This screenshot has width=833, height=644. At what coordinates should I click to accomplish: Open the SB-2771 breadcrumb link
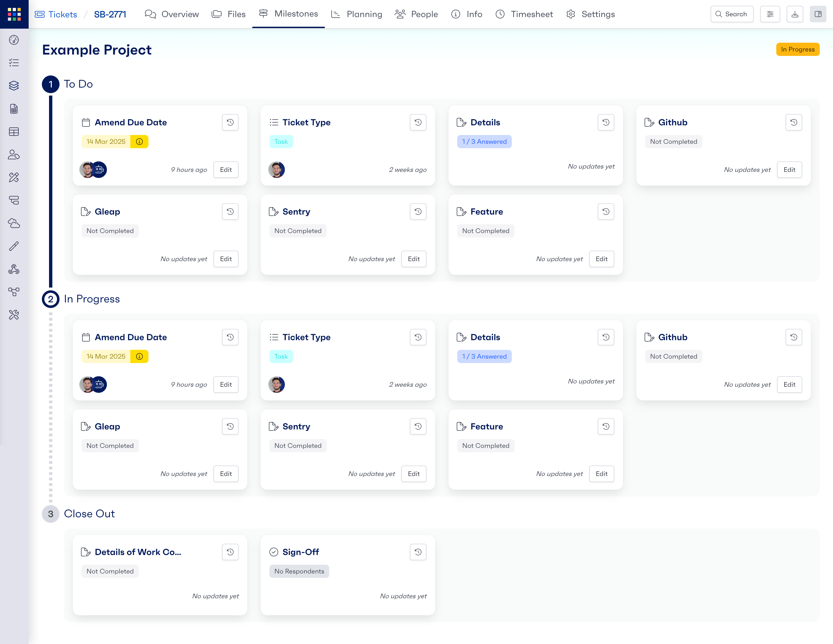pyautogui.click(x=110, y=15)
